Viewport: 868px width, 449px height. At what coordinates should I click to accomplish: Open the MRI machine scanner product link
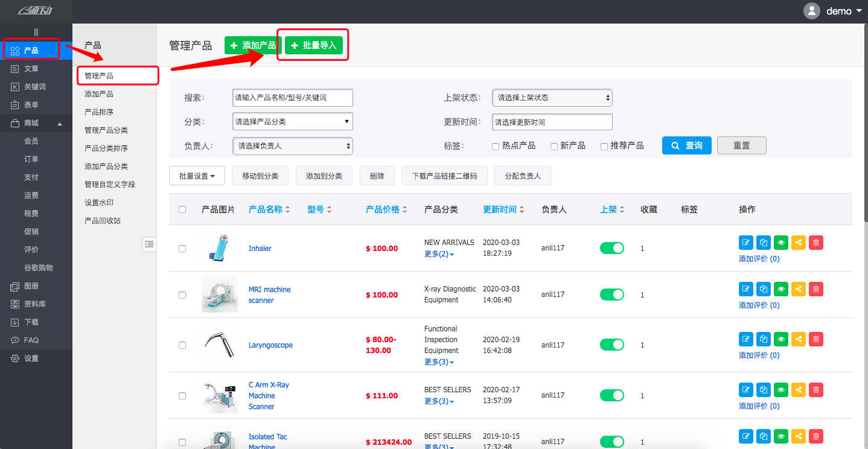(x=269, y=295)
